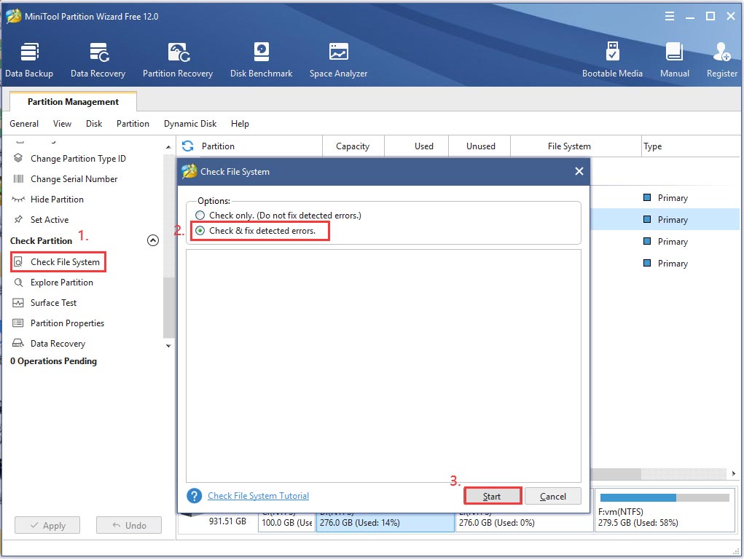Close the Check File System dialog
Image resolution: width=744 pixels, height=560 pixels.
pos(579,172)
